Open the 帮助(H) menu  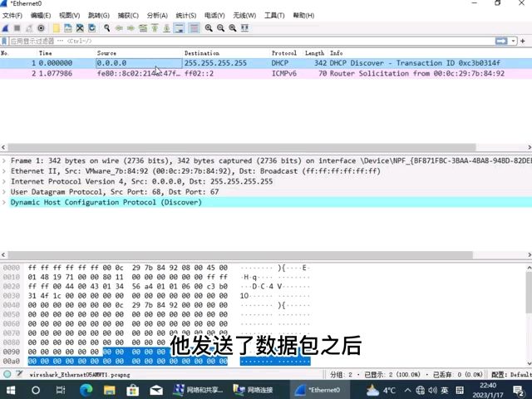tap(303, 16)
